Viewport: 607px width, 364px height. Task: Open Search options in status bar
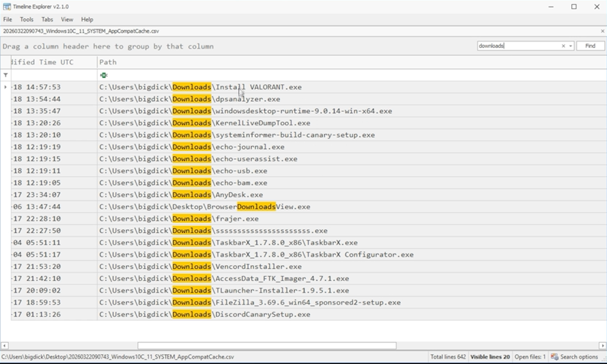tap(575, 357)
